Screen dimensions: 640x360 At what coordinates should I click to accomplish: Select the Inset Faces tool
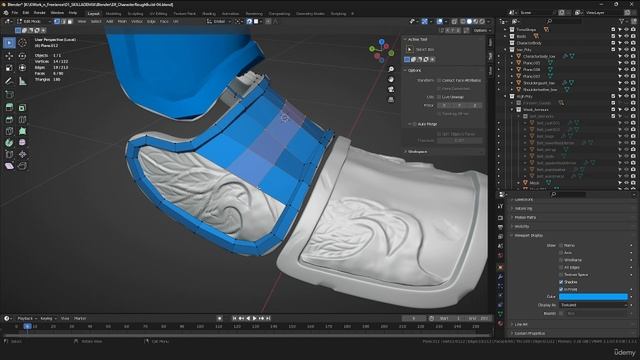(22, 107)
